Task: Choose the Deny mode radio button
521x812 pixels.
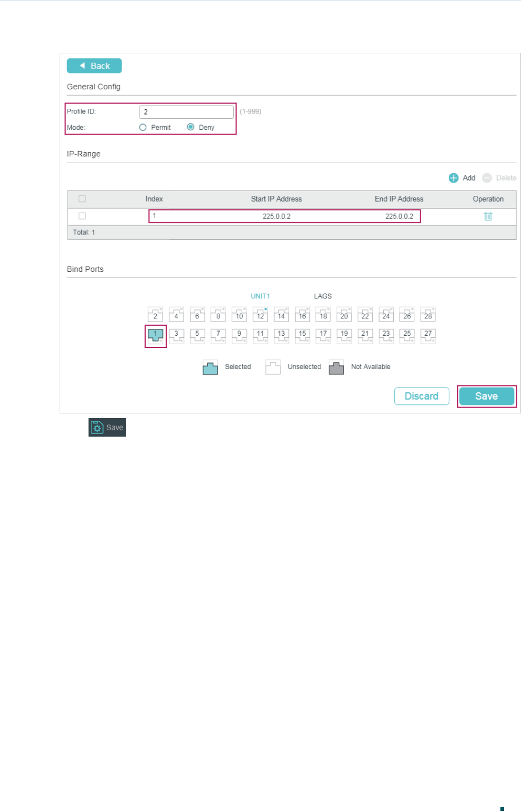Action: [x=191, y=127]
